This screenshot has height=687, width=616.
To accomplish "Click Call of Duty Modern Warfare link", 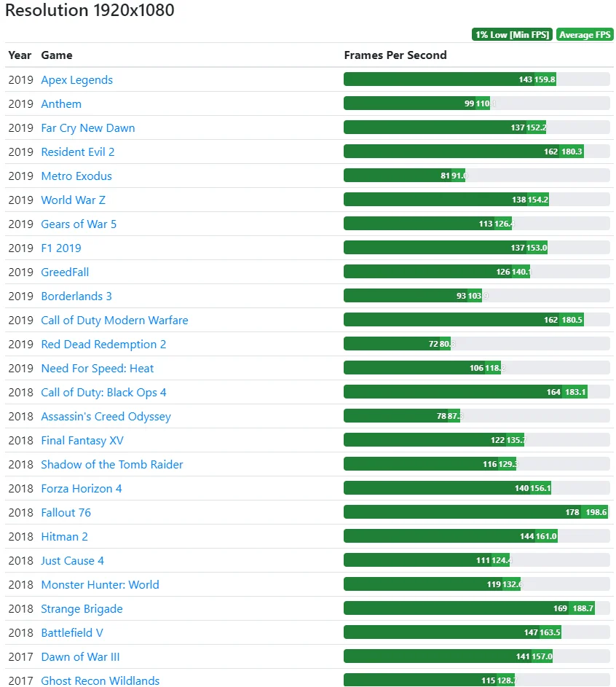I will tap(114, 321).
